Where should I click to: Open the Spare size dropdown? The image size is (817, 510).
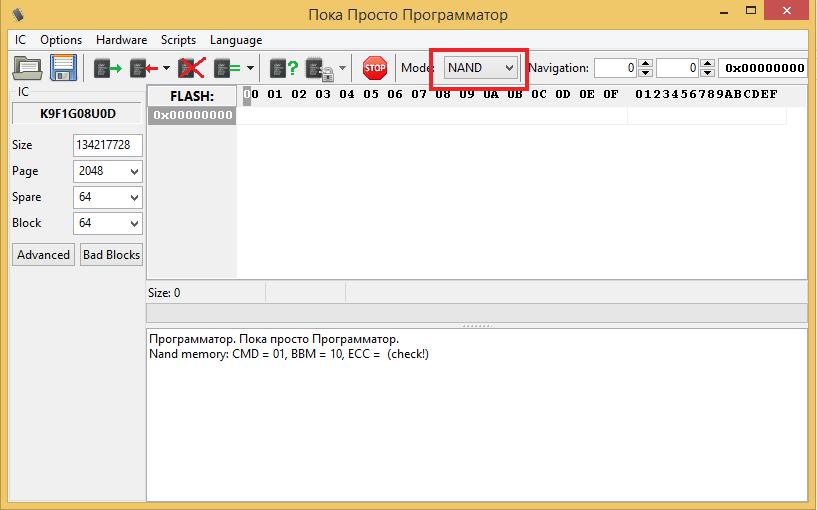click(107, 197)
